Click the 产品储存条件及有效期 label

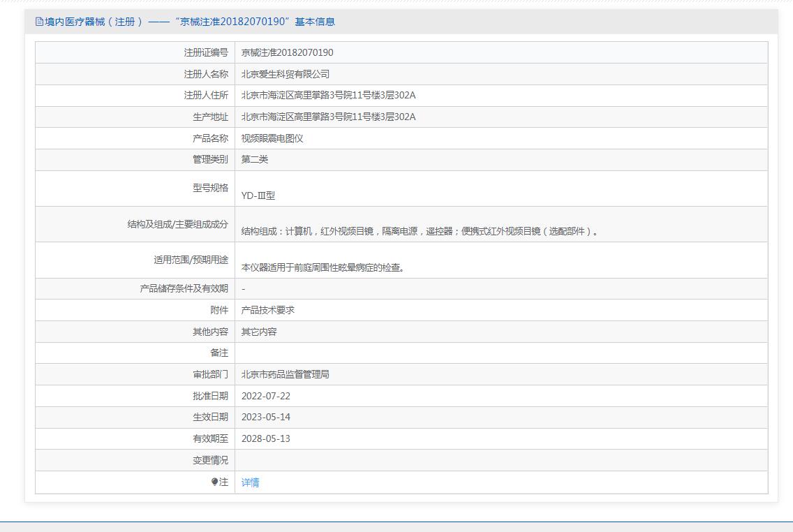coord(184,289)
